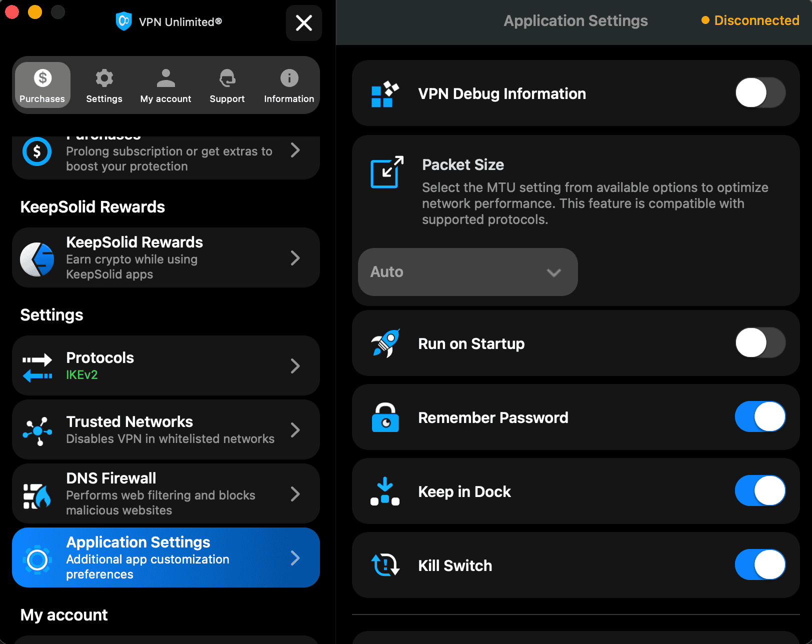
Task: Click the Application Settings header title
Action: [x=575, y=20]
